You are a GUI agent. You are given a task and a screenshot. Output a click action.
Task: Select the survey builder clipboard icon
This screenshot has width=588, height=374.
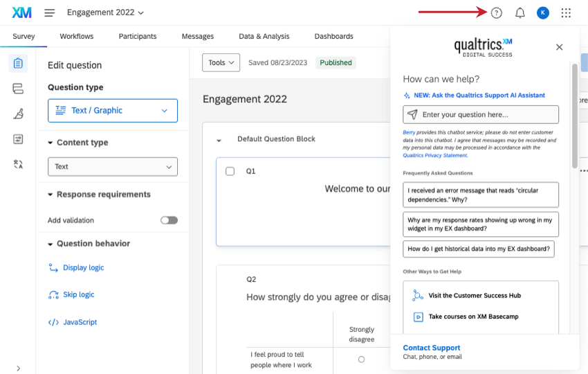click(x=18, y=63)
